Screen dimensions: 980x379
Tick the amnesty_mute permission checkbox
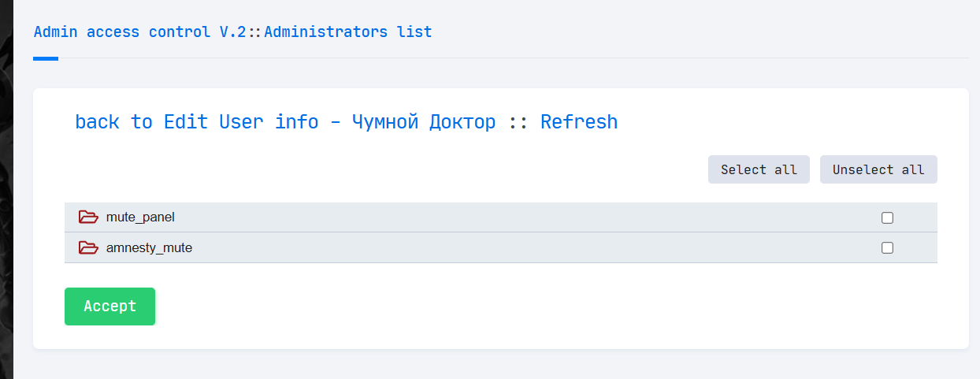(887, 247)
